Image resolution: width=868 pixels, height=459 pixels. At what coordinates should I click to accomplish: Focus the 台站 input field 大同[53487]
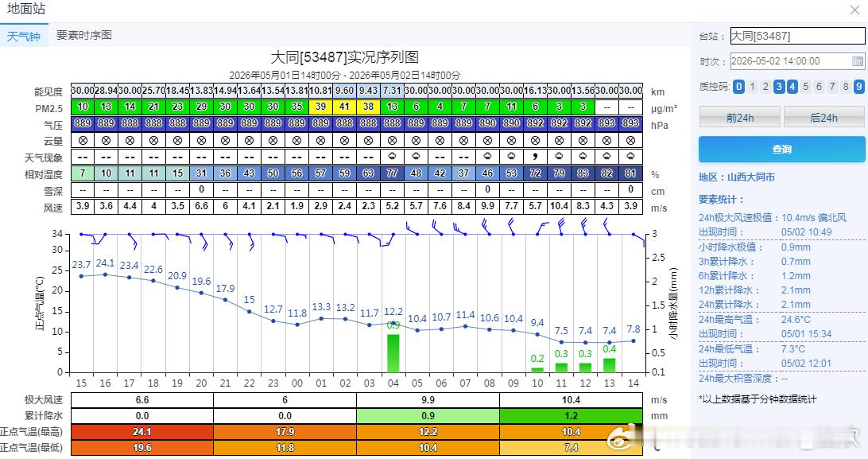pyautogui.click(x=797, y=36)
